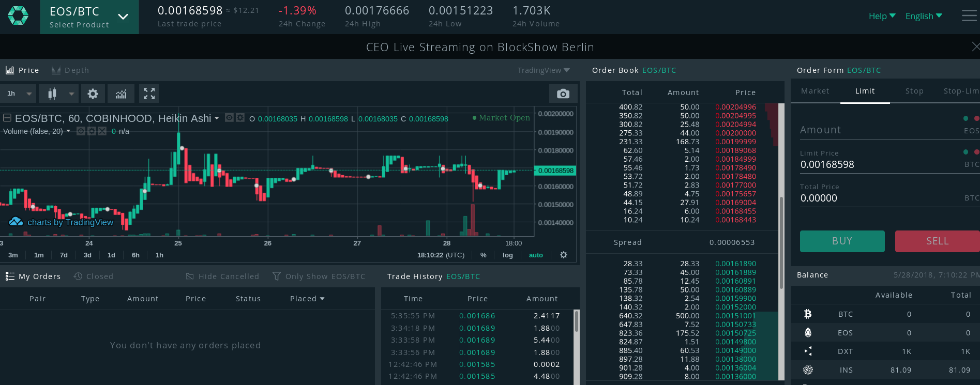Screen dimensions: 980x385
Task: Open the 1h interval dropdown
Action: [x=19, y=94]
